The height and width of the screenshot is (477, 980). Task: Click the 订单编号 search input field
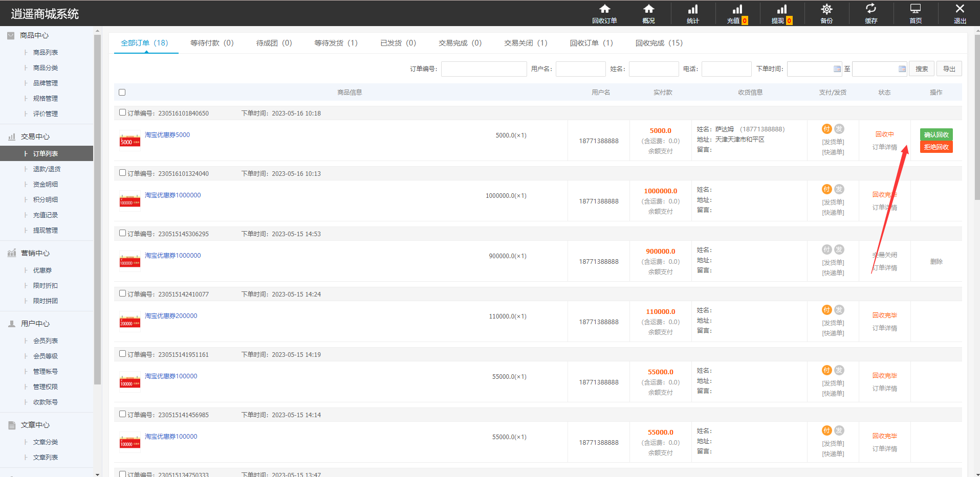484,69
